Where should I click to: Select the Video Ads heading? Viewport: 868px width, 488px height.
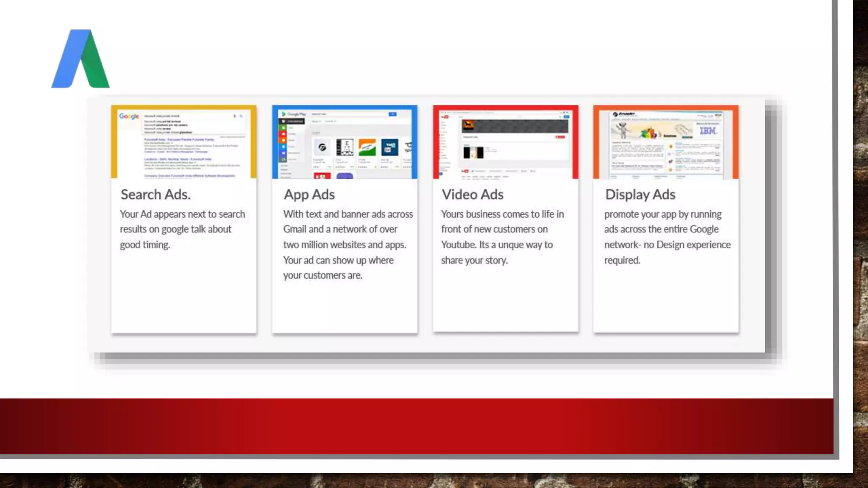click(472, 194)
